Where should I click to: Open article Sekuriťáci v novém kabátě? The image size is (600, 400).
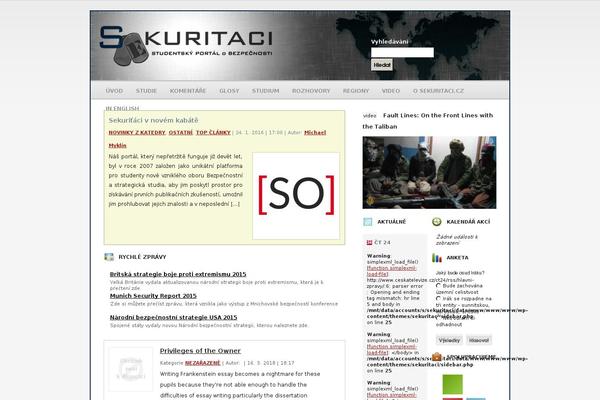(153, 120)
